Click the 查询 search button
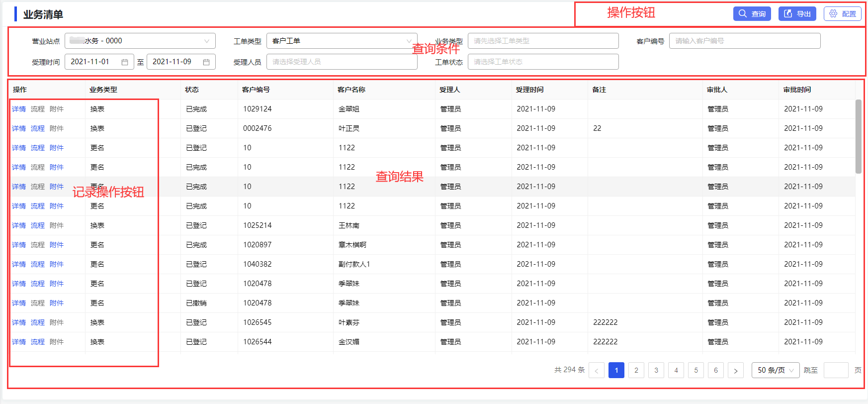868x404 pixels. [752, 14]
